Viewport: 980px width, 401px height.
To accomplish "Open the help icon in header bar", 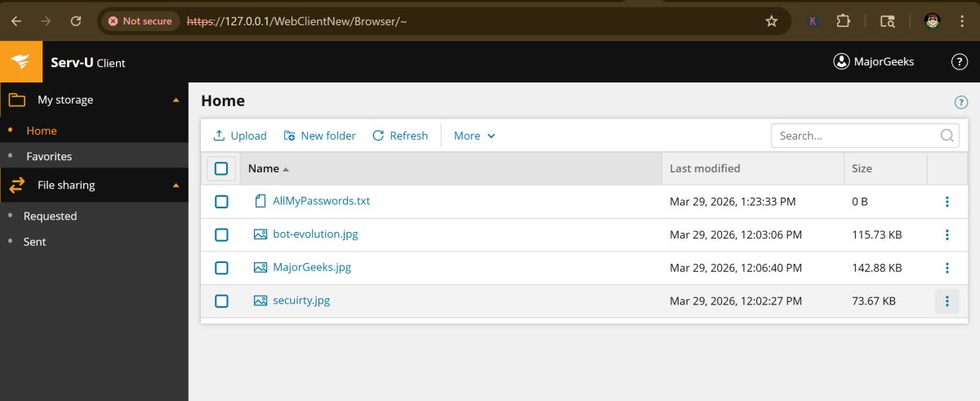I will pos(960,61).
